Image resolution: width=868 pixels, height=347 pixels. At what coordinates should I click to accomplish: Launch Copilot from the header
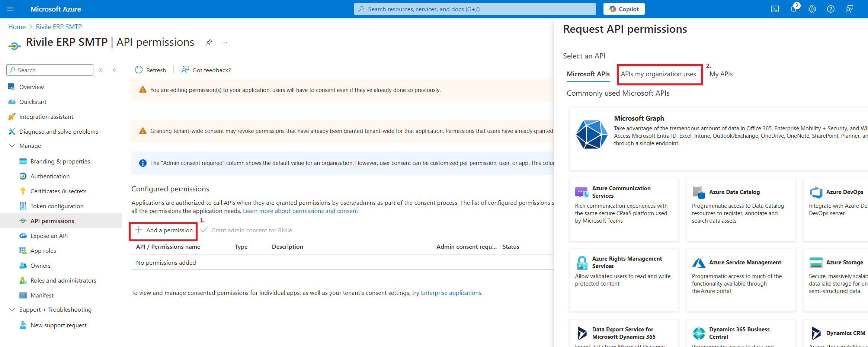pyautogui.click(x=624, y=9)
